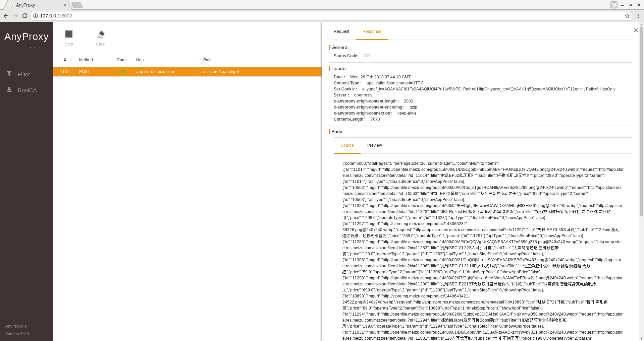The image size is (644, 341).
Task: Click the Date header value
Action: [x=380, y=77]
